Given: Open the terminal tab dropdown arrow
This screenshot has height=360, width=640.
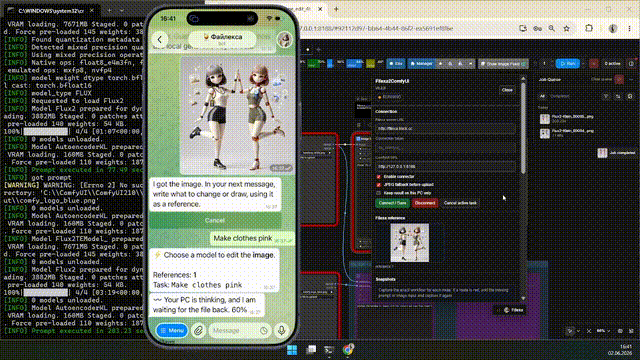Looking at the screenshot, I should [x=122, y=11].
